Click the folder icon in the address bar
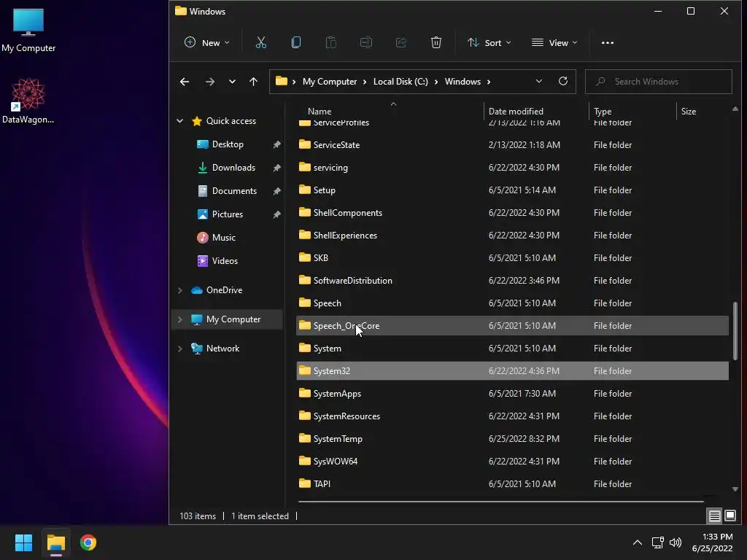This screenshot has width=747, height=560. (x=282, y=81)
